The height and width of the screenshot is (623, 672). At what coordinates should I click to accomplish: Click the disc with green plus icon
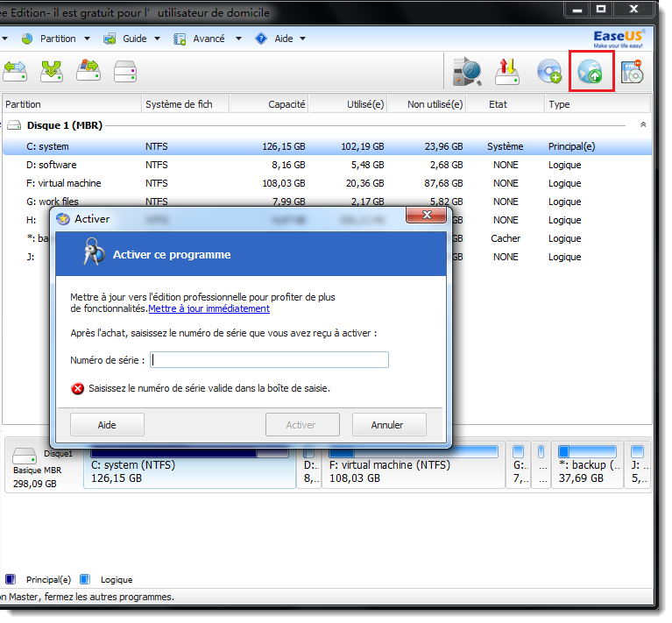coord(549,73)
